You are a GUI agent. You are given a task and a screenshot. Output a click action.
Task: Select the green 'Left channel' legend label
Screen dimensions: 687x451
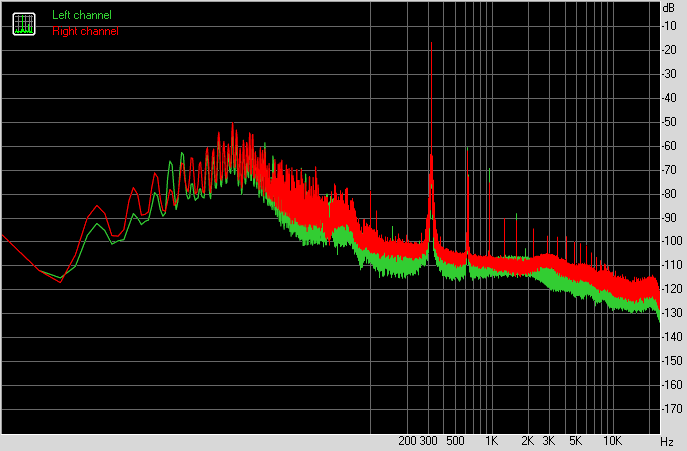[x=82, y=15]
